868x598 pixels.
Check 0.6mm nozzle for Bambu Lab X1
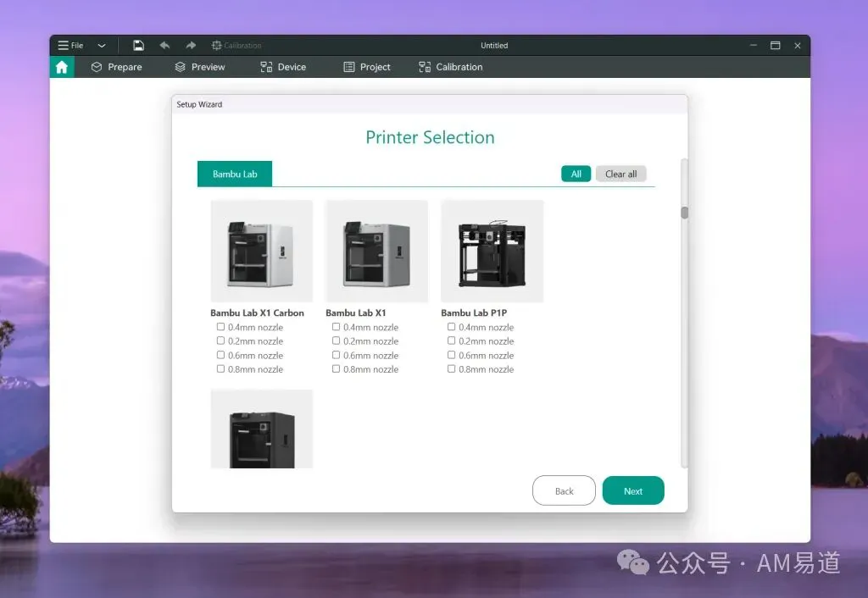point(336,355)
